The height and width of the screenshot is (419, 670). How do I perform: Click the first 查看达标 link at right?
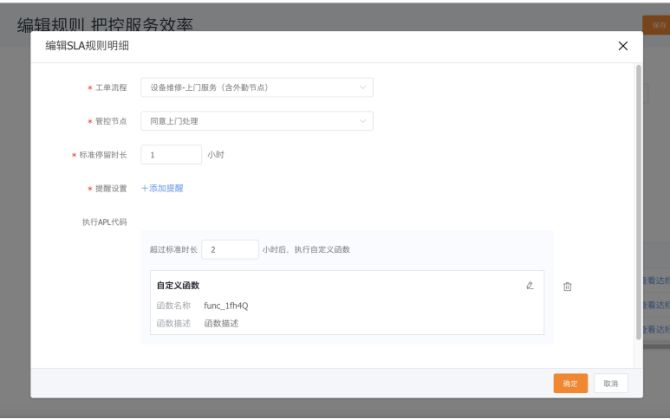click(655, 281)
